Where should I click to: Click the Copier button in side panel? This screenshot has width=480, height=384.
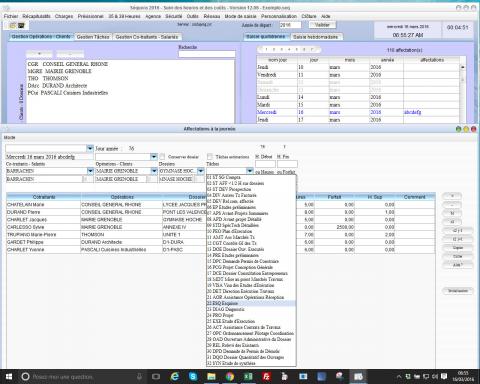[458, 248]
